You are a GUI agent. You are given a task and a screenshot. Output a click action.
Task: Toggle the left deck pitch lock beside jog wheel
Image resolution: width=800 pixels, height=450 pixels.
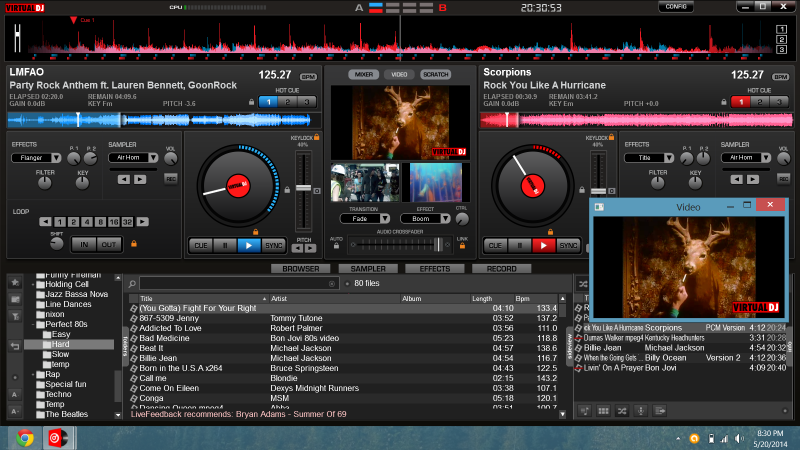(x=287, y=190)
